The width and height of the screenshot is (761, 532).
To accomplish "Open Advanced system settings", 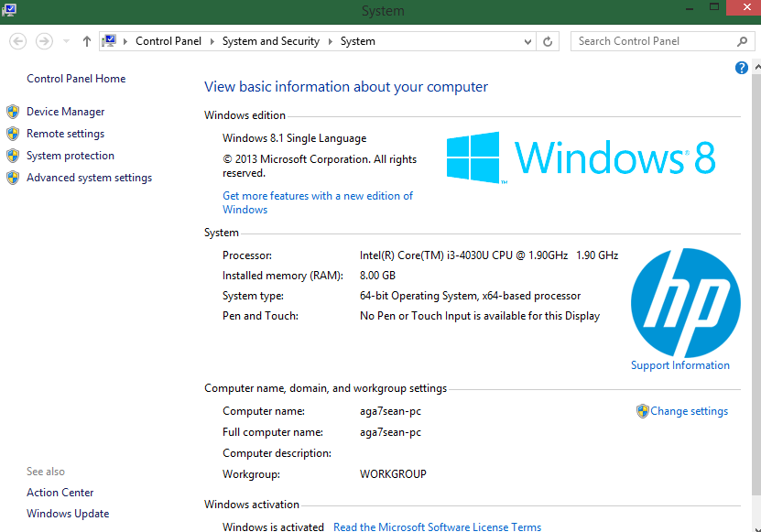I will pyautogui.click(x=89, y=178).
